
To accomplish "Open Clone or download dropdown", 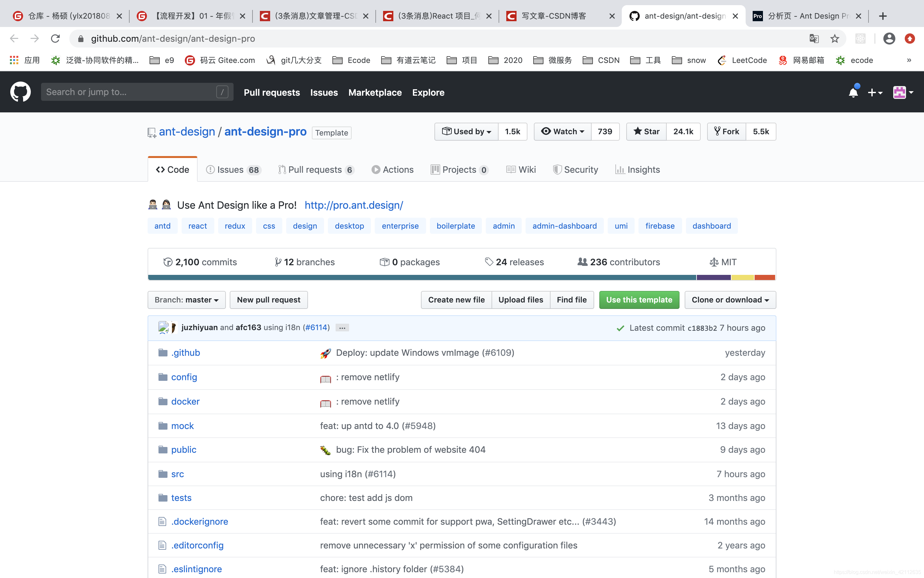I will pos(730,300).
